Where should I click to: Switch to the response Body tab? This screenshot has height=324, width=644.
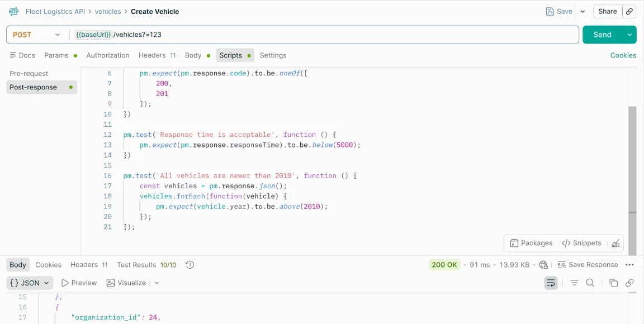18,265
